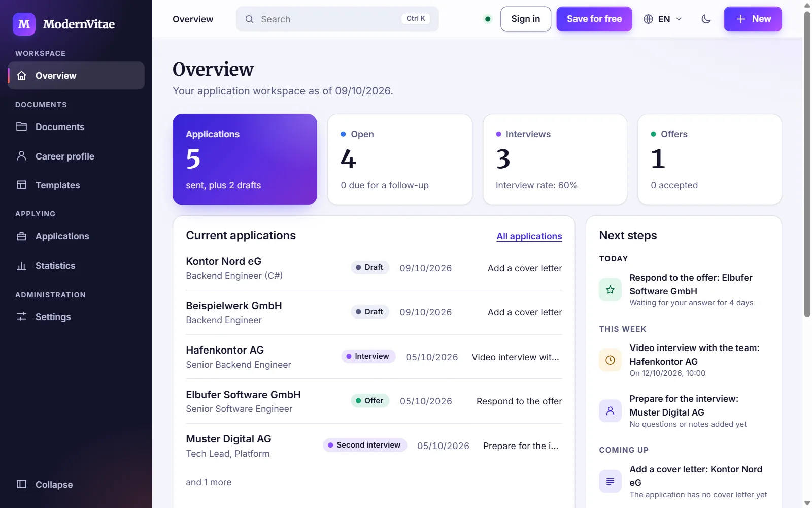Open the Hafenkontor AG application row
Viewport: 812px width, 508px height.
pyautogui.click(x=374, y=357)
